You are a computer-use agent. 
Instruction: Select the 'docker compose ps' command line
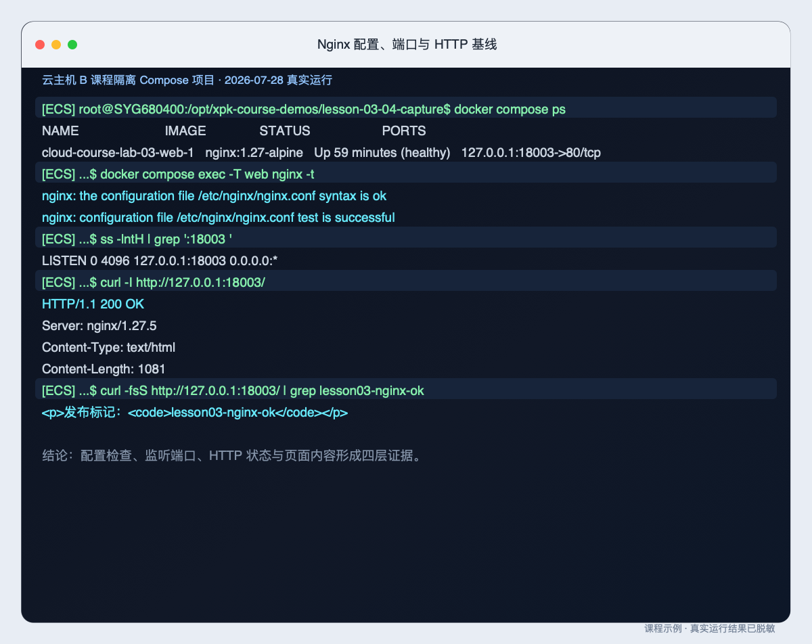(x=406, y=108)
